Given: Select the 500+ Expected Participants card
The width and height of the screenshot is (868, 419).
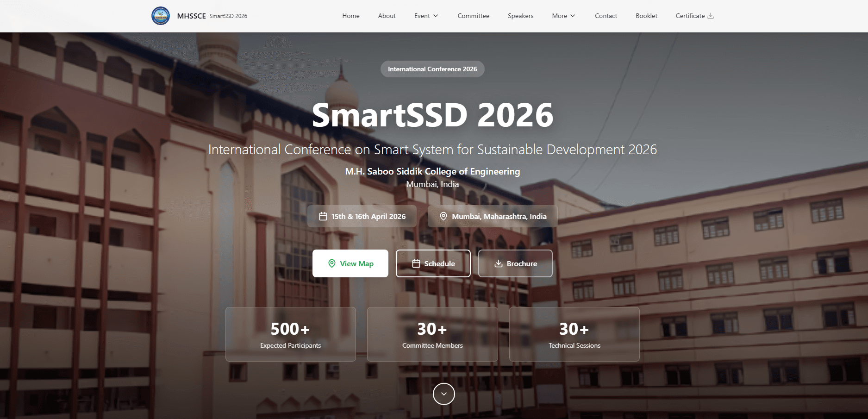Looking at the screenshot, I should [291, 334].
